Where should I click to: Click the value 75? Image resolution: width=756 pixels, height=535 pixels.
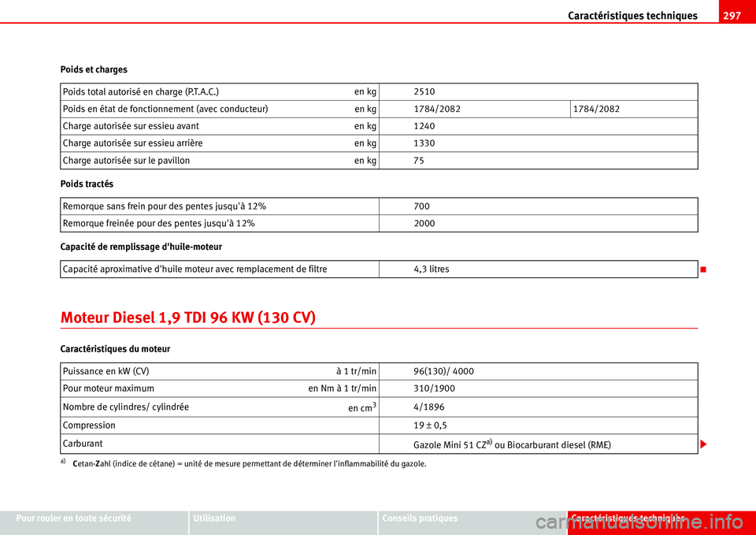click(x=419, y=161)
